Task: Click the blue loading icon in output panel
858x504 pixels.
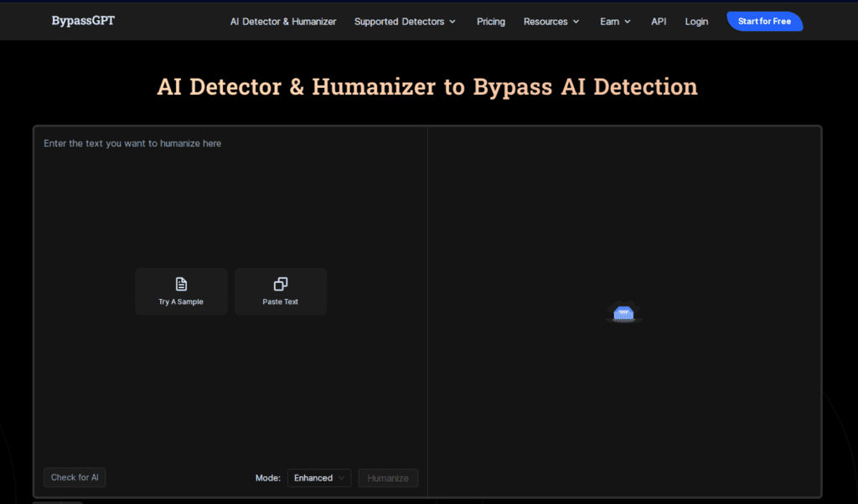Action: click(x=623, y=313)
